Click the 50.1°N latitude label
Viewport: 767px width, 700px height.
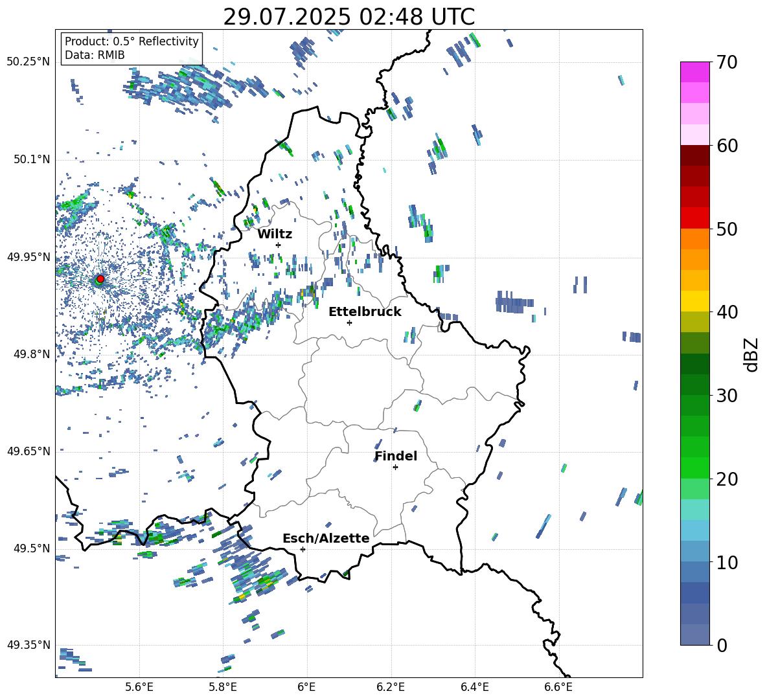(32, 160)
